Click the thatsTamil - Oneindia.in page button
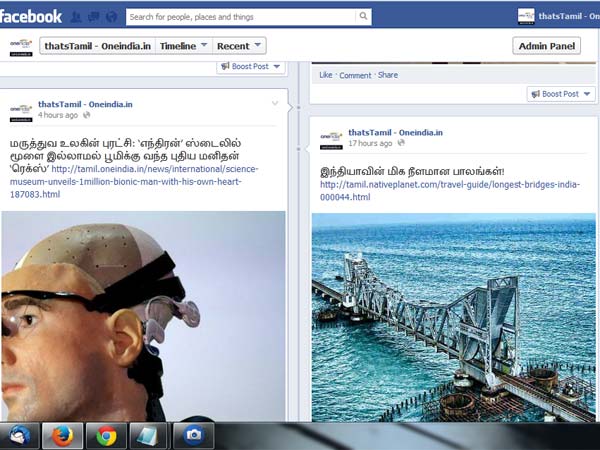This screenshot has height=450, width=600. pyautogui.click(x=98, y=46)
